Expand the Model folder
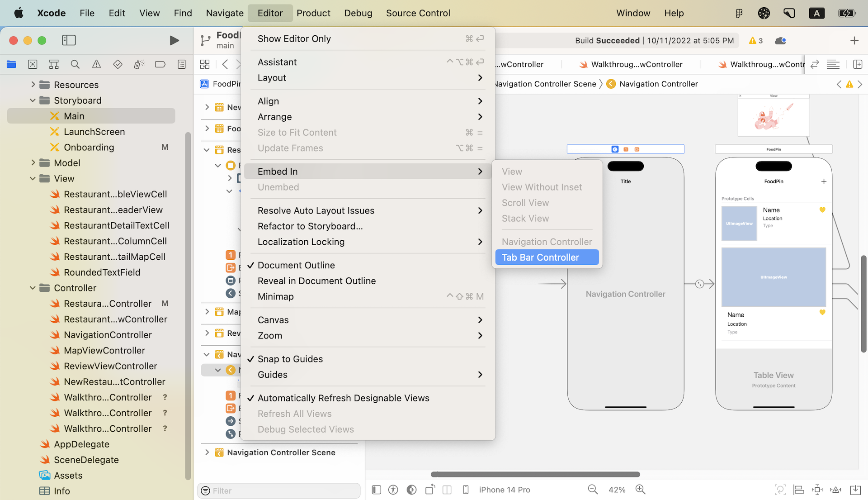The height and width of the screenshot is (500, 868). [32, 162]
